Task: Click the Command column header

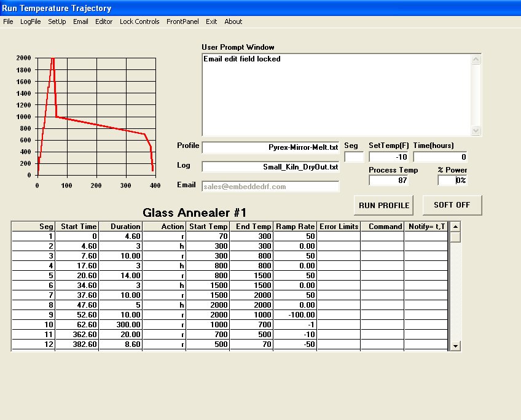Action: click(382, 227)
